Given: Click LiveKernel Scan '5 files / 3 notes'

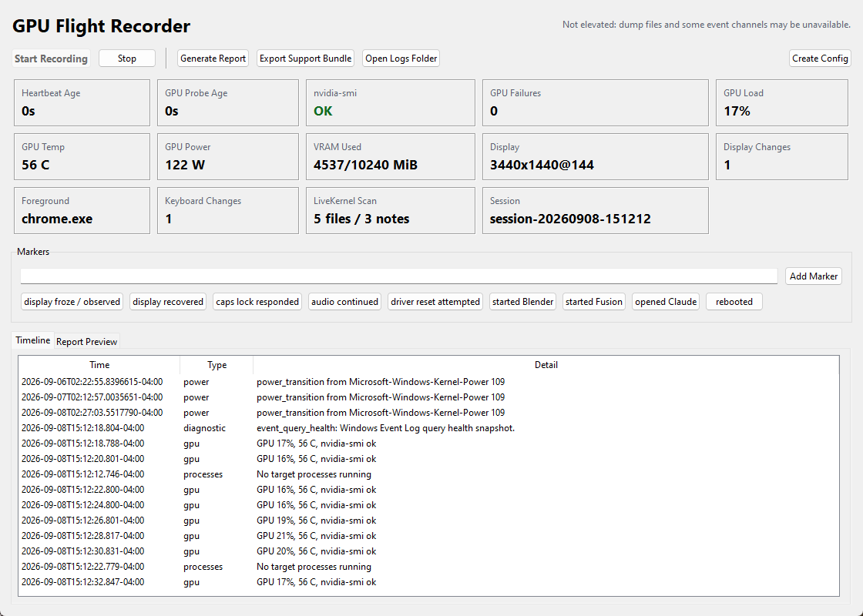Looking at the screenshot, I should coord(361,219).
